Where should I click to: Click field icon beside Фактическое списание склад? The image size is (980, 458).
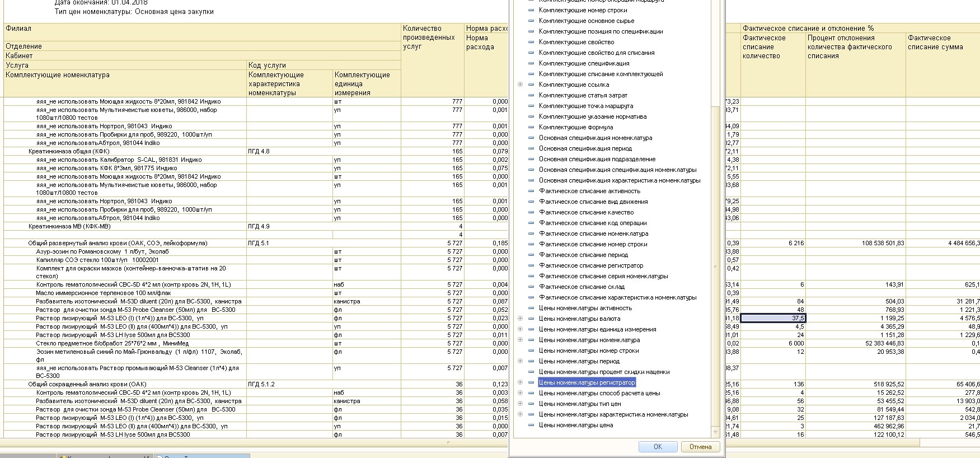[531, 287]
